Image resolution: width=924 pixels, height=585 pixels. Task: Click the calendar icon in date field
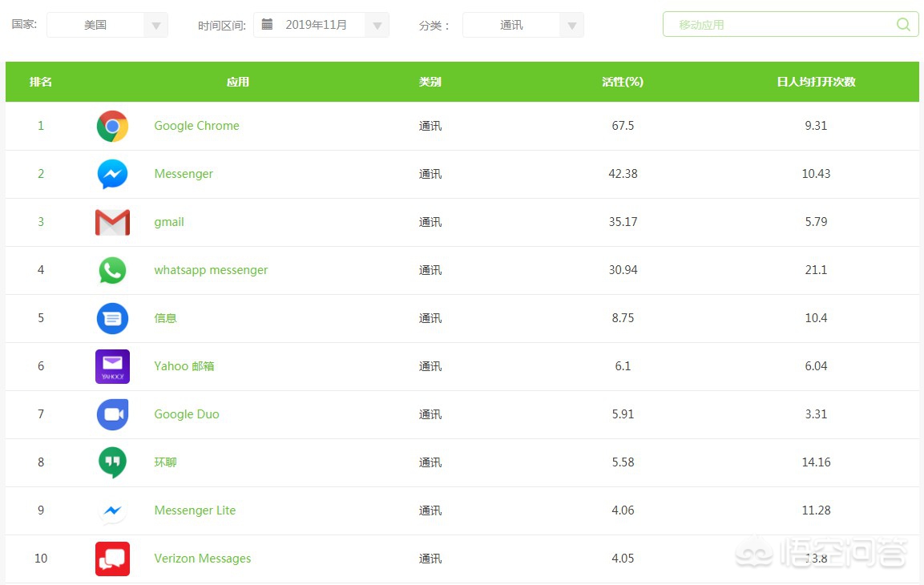tap(267, 25)
